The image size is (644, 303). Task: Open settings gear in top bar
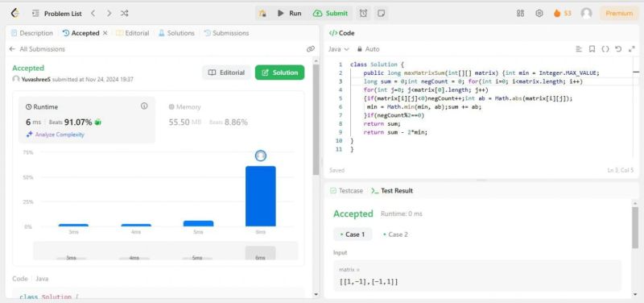point(539,13)
